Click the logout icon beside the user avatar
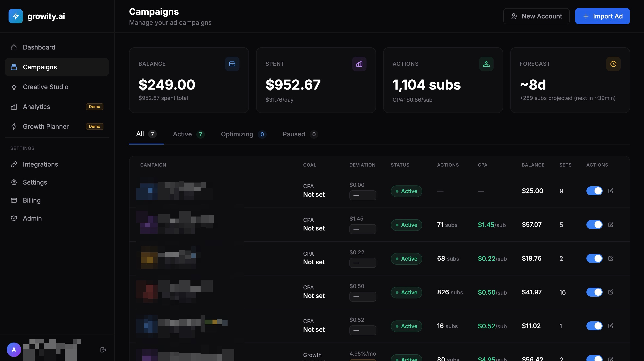This screenshot has width=644, height=361. (103, 350)
